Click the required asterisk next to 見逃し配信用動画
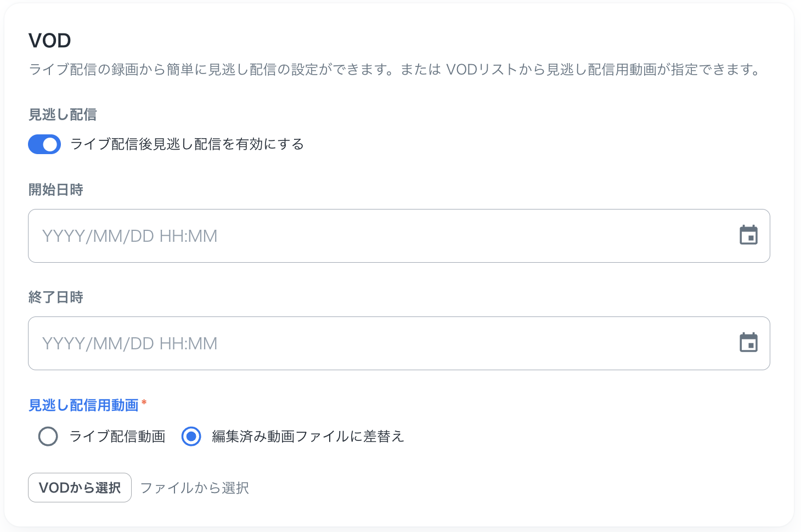801x532 pixels. (145, 402)
